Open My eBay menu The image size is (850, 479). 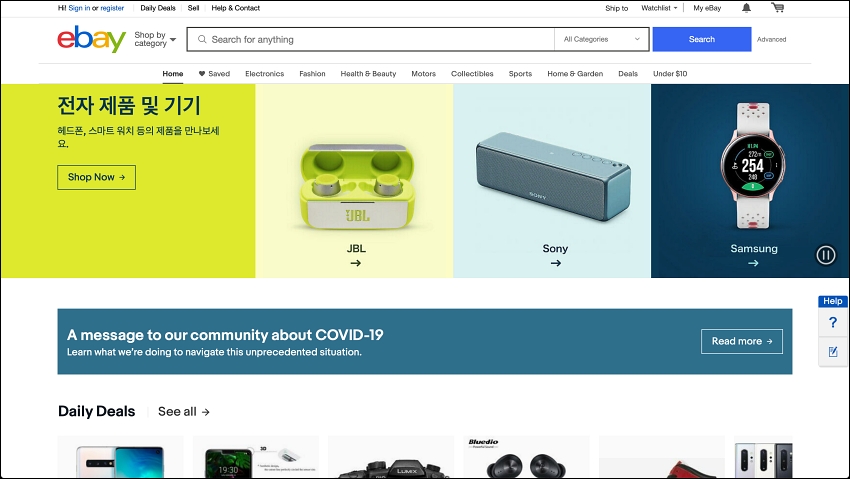707,8
